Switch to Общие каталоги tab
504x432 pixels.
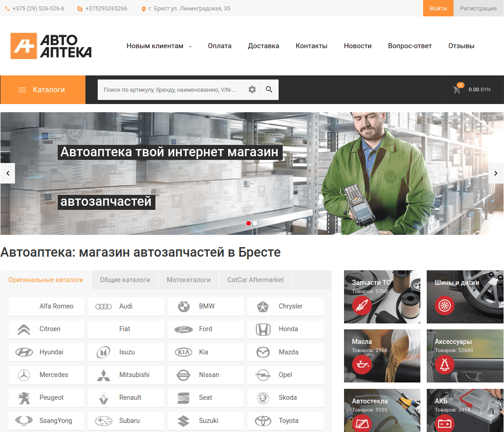(x=125, y=280)
